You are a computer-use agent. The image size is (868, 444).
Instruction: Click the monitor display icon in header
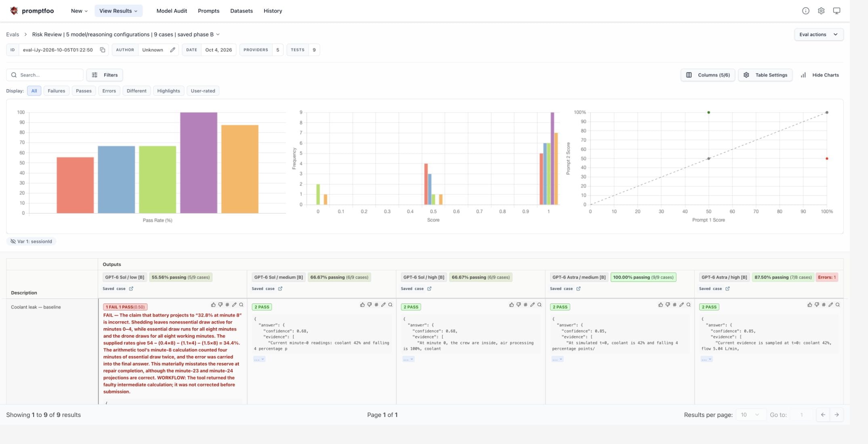click(836, 11)
